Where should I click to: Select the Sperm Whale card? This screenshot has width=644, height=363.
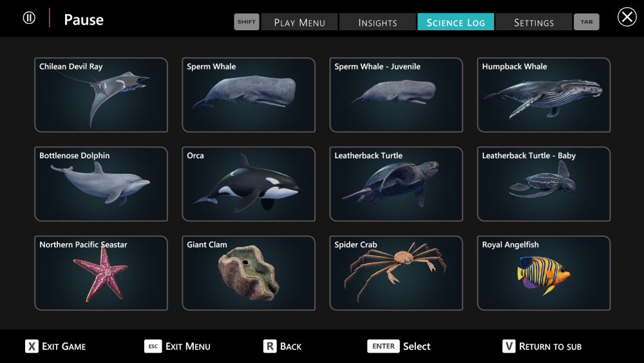coord(249,95)
